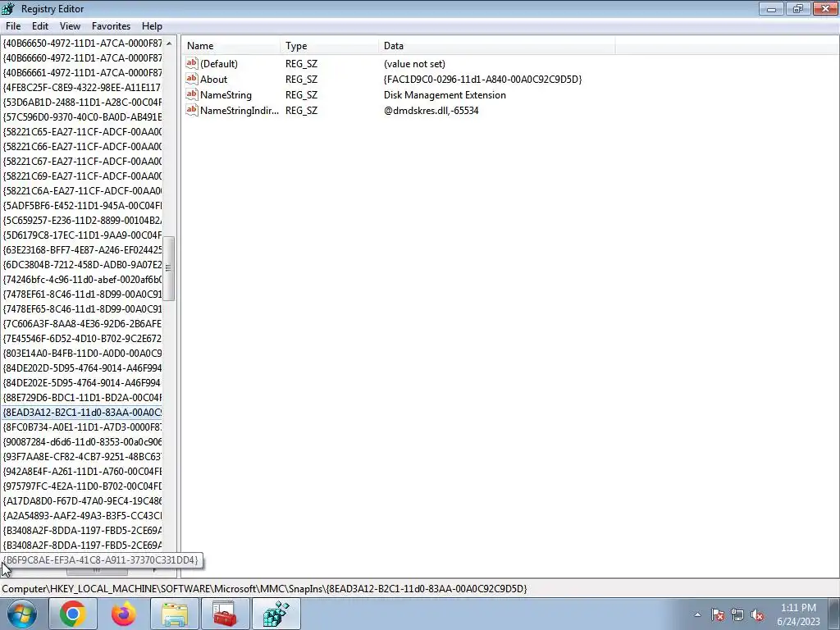The image size is (840, 630).
Task: Select key {63E23168-BFF7-4E87-A246
Action: tap(82, 249)
